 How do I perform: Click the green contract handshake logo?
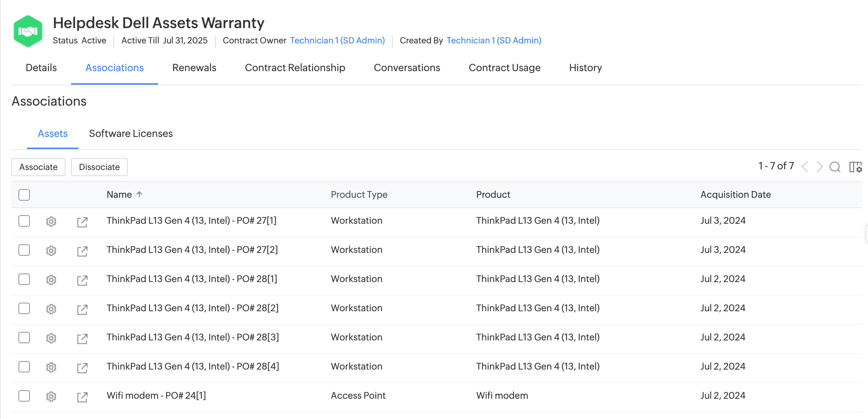click(28, 31)
